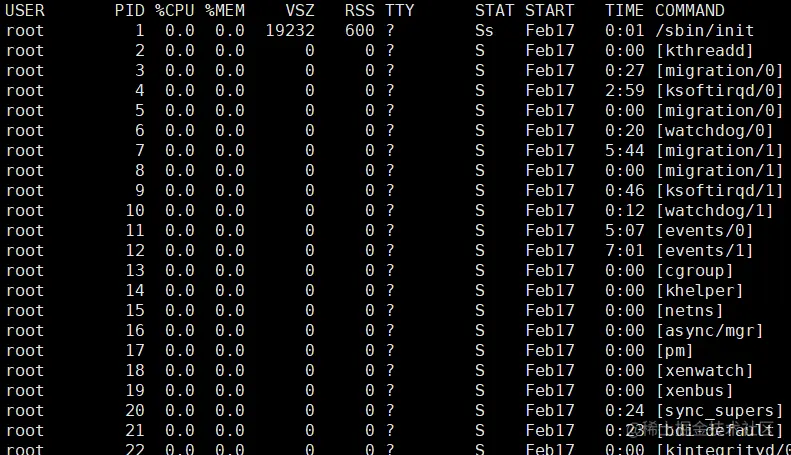This screenshot has width=791, height=455.
Task: Click the Ss status value
Action: (484, 31)
